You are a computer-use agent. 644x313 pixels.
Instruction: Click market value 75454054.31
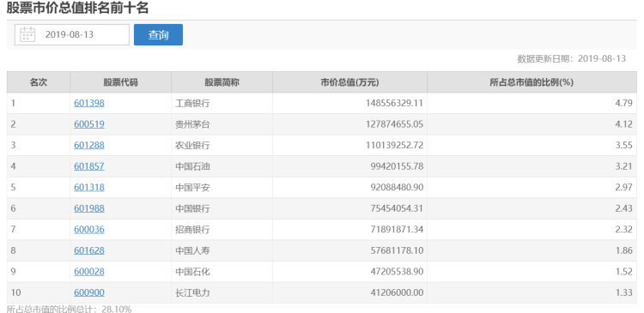point(397,208)
